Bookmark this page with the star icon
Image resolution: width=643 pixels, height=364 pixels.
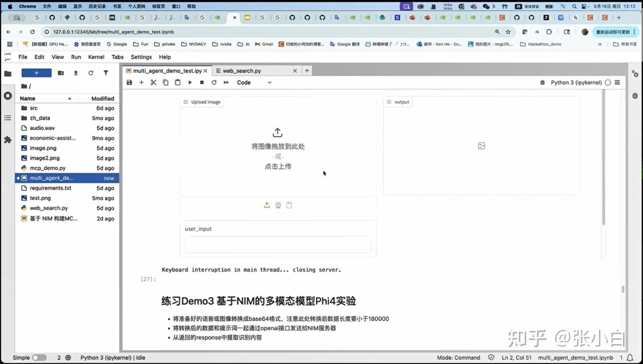coord(508,32)
